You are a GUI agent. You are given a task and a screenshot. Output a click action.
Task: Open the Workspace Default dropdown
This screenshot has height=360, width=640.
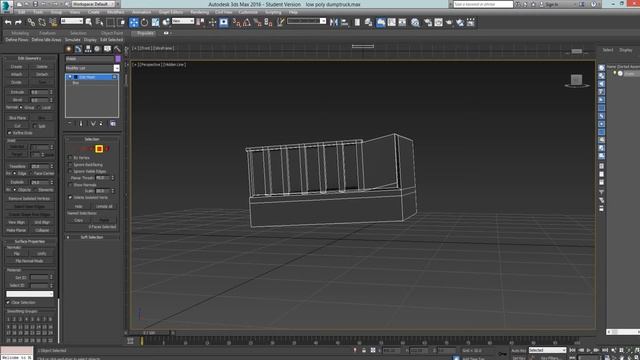[x=93, y=4]
